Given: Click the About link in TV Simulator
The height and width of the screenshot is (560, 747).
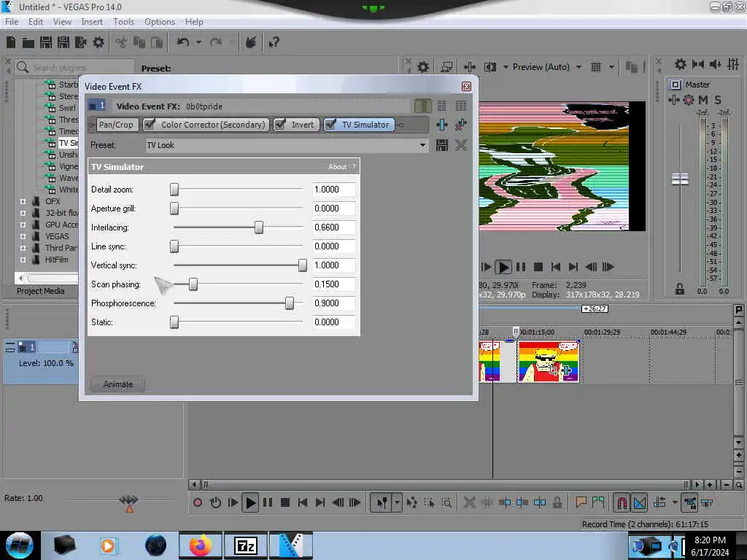Looking at the screenshot, I should (x=337, y=167).
